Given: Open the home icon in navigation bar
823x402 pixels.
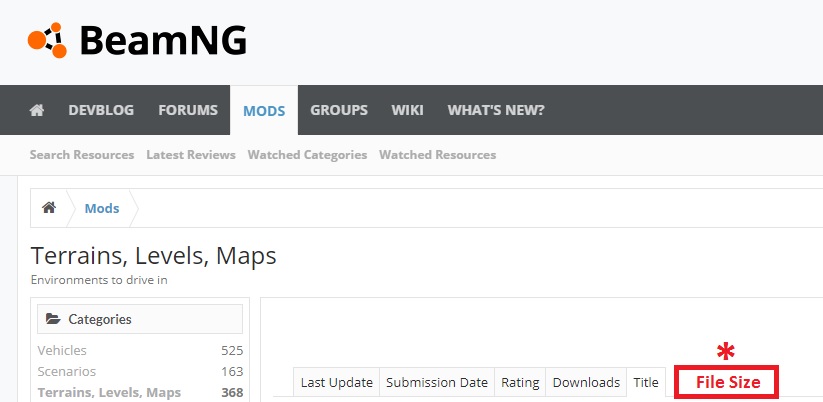Looking at the screenshot, I should [37, 110].
